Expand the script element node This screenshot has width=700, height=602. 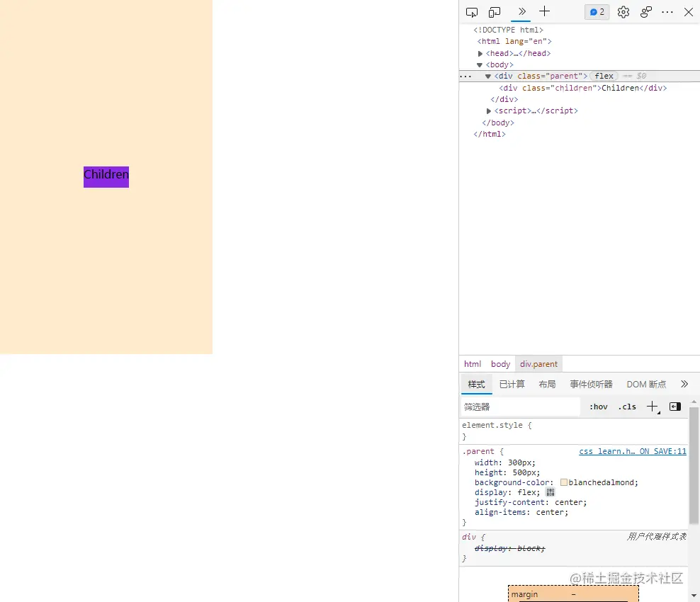(x=489, y=111)
